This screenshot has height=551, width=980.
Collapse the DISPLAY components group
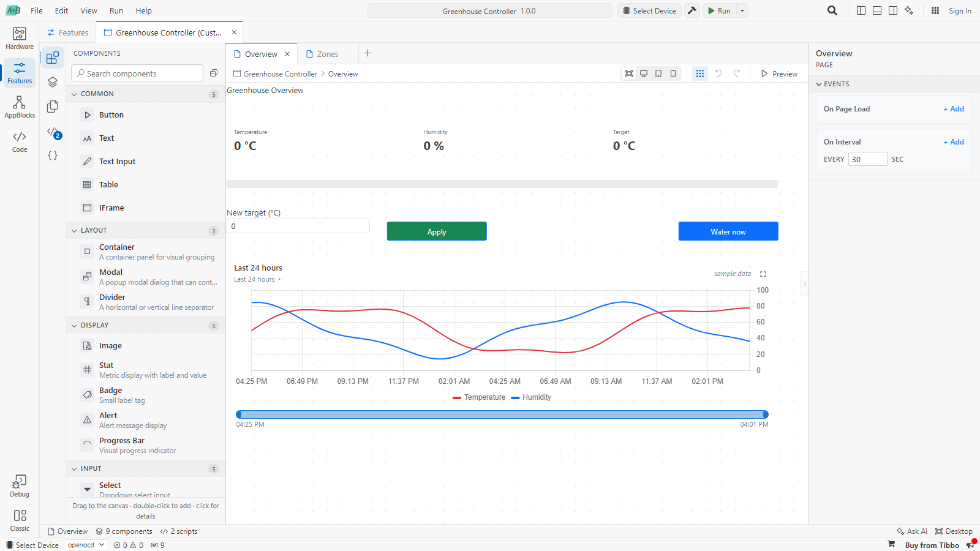(x=146, y=325)
